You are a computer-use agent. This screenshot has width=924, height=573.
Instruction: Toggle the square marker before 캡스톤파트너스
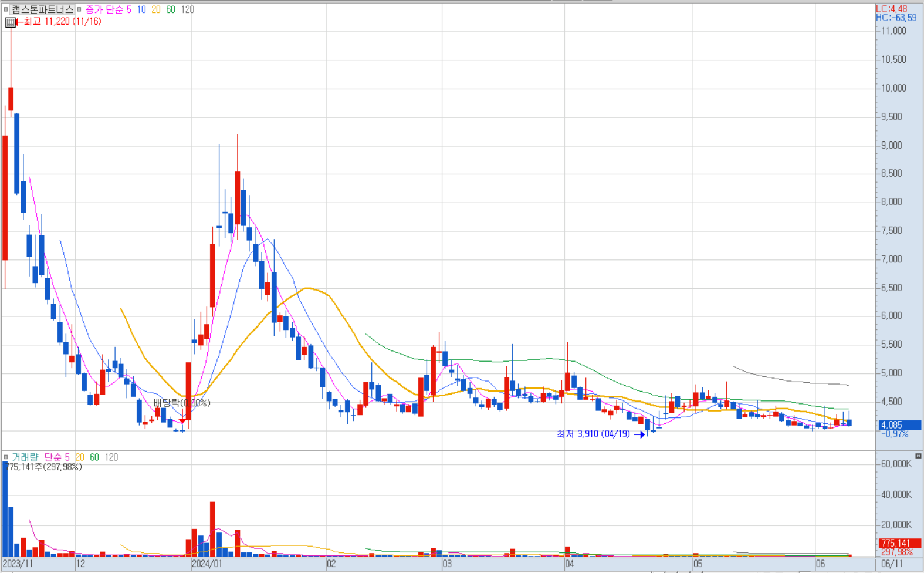click(6, 9)
